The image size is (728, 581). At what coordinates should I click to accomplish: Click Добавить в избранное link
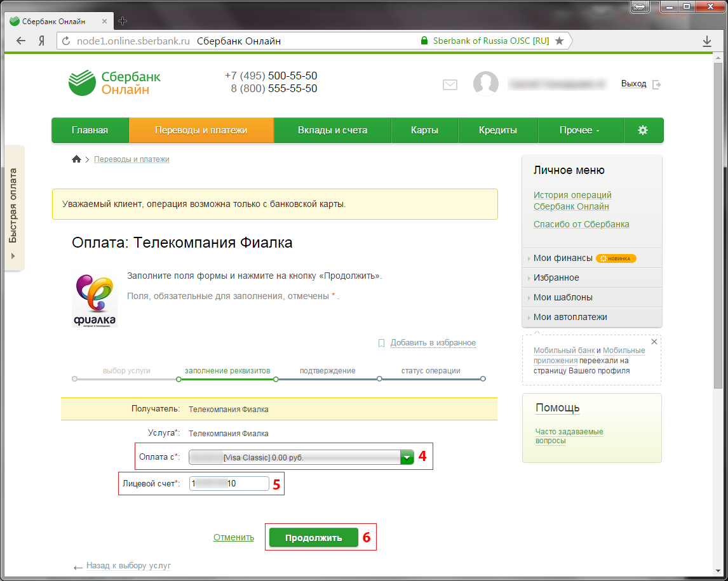(433, 343)
